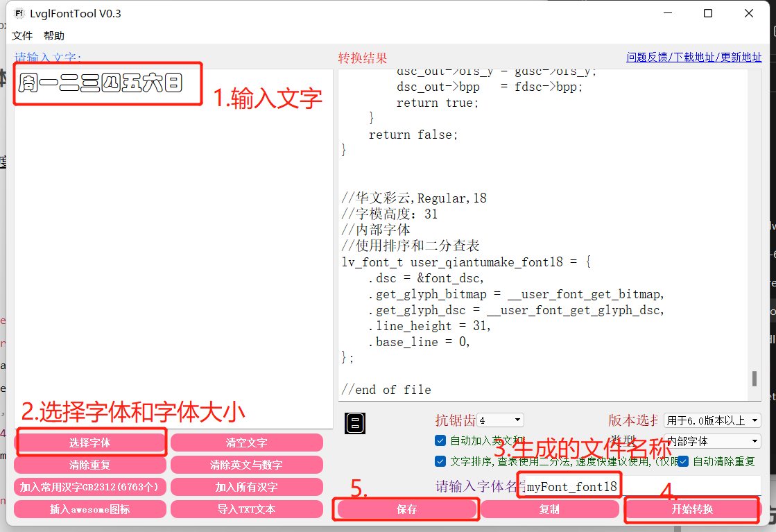The height and width of the screenshot is (532, 776).
Task: Click 清空文字 to clear input text
Action: coord(246,442)
